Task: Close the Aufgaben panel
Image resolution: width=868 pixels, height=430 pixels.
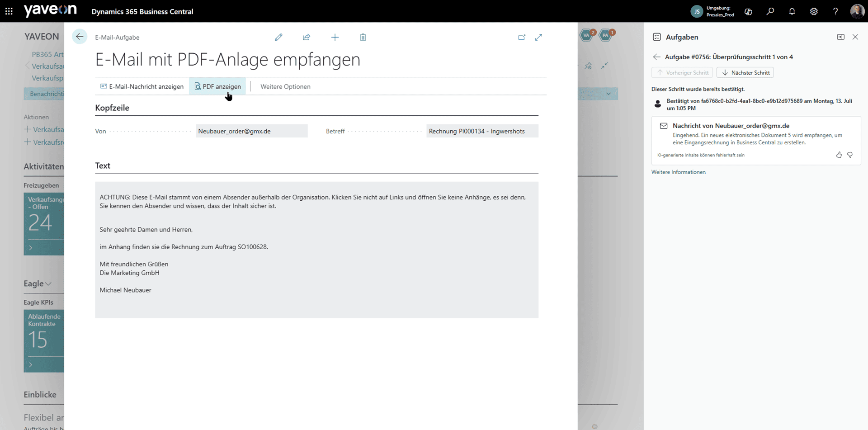Action: click(855, 37)
